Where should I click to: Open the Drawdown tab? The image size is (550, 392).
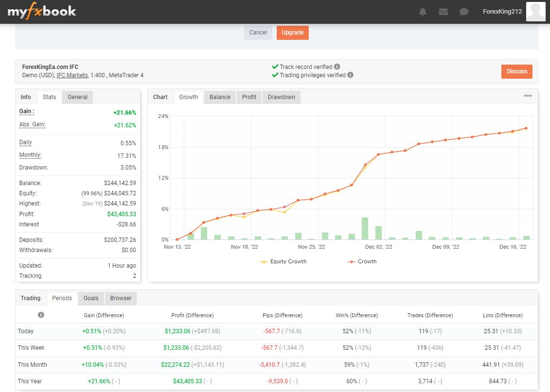click(x=281, y=97)
